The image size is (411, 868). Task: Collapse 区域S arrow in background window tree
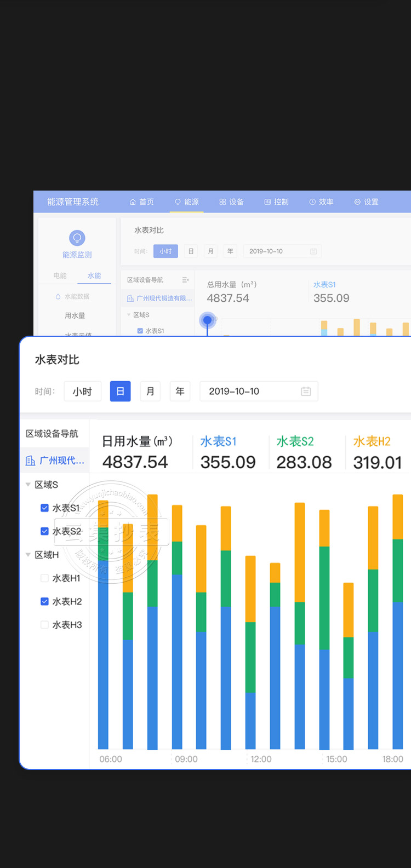129,315
